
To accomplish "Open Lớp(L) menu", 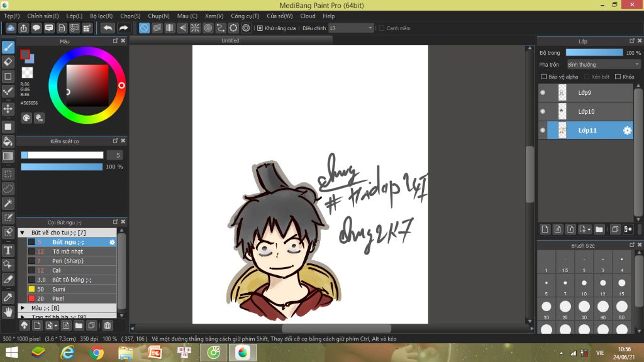I will 74,16.
